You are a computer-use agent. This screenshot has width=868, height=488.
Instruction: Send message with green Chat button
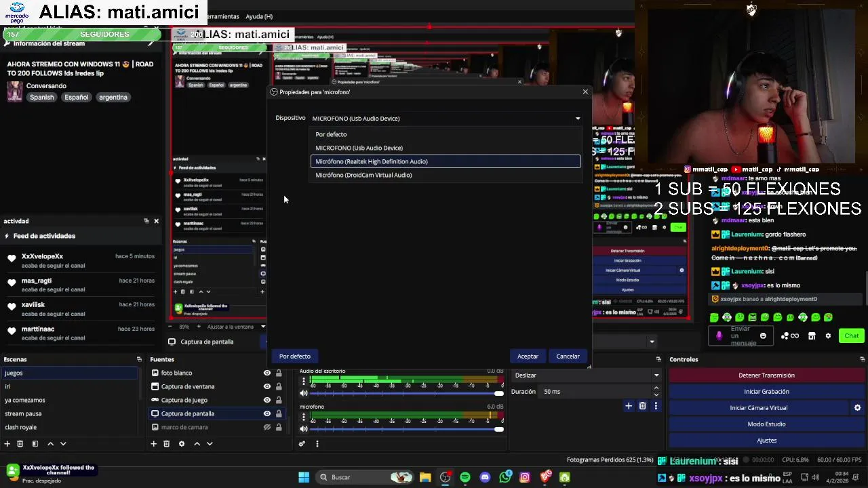pyautogui.click(x=851, y=335)
